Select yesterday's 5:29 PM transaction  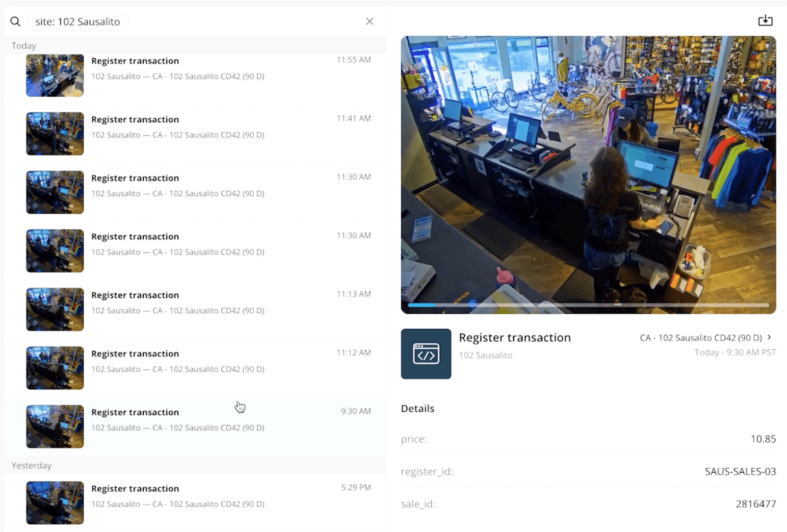[x=195, y=503]
